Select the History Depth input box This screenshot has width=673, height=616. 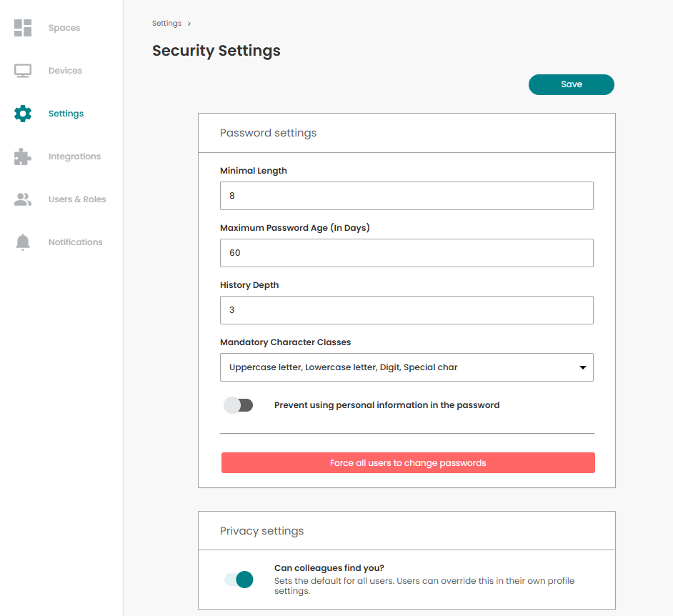pos(407,310)
